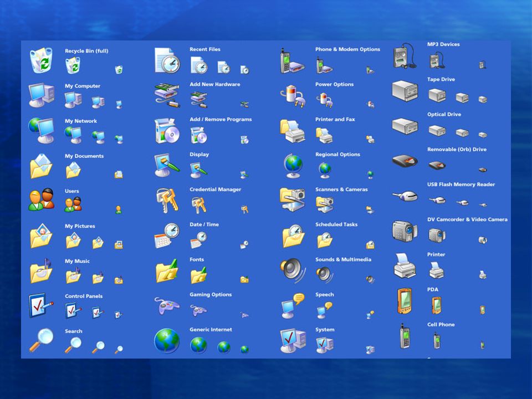This screenshot has width=532, height=399.
Task: Click the smallest Tape Drive icon
Action: click(x=483, y=99)
